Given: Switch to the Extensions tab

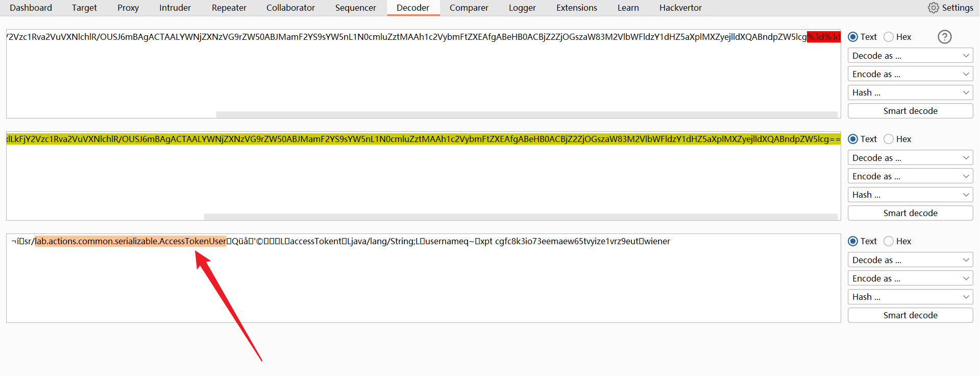Looking at the screenshot, I should click(x=577, y=8).
